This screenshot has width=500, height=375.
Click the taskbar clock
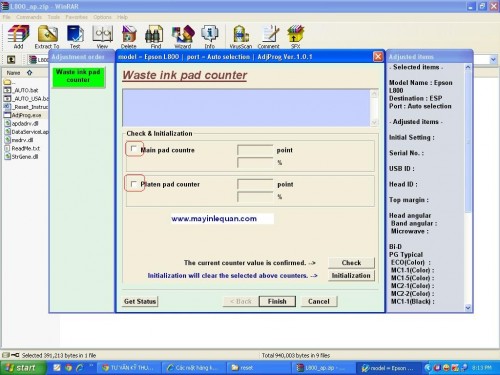482,368
